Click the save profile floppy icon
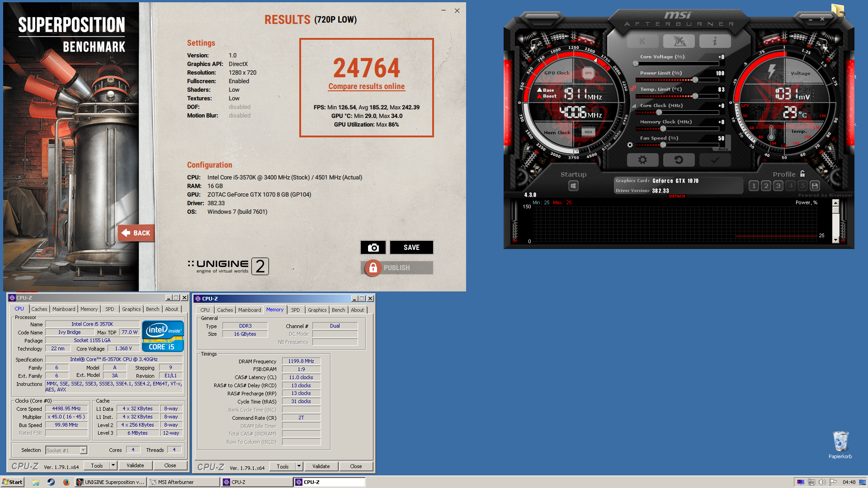The image size is (868, 488). pyautogui.click(x=815, y=186)
